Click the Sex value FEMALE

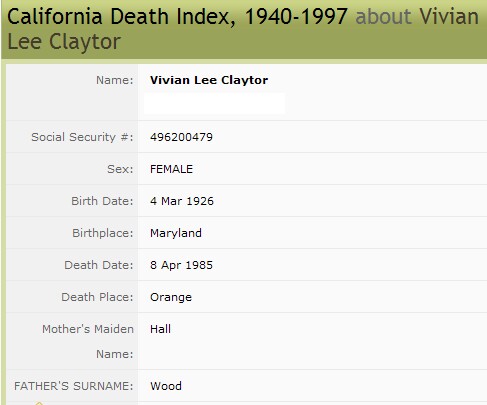tap(171, 169)
